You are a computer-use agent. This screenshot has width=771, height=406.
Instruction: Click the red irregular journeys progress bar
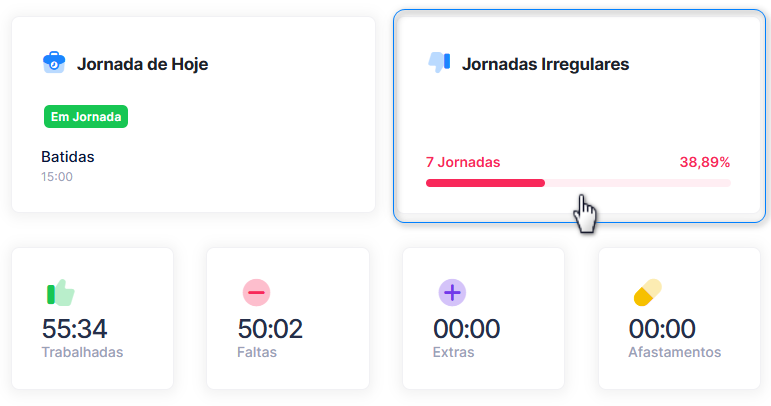[x=578, y=183]
